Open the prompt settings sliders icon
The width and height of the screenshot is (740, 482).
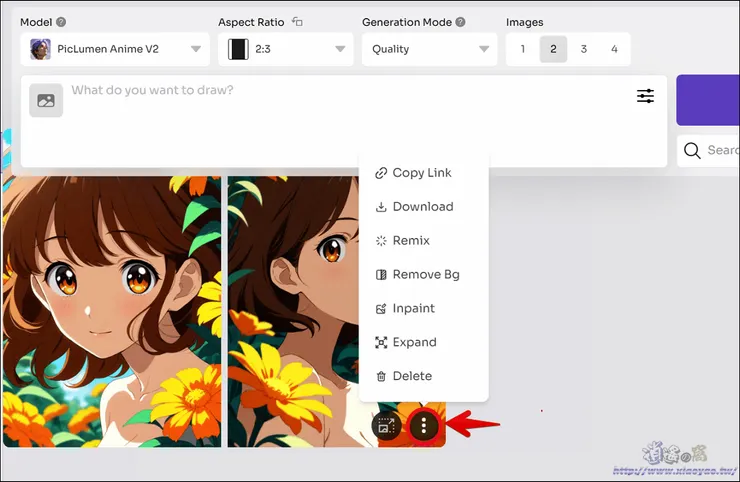pos(646,96)
